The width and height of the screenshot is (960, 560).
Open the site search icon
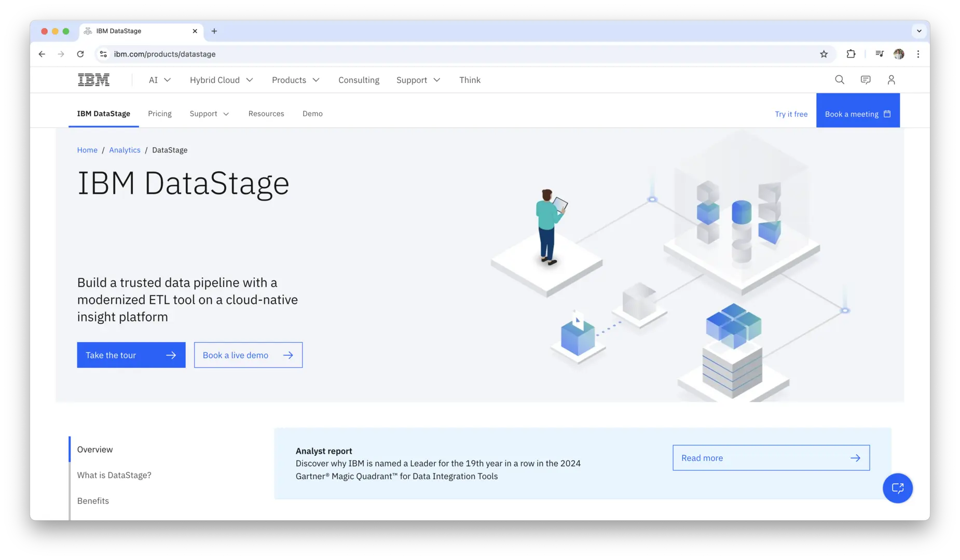click(839, 80)
